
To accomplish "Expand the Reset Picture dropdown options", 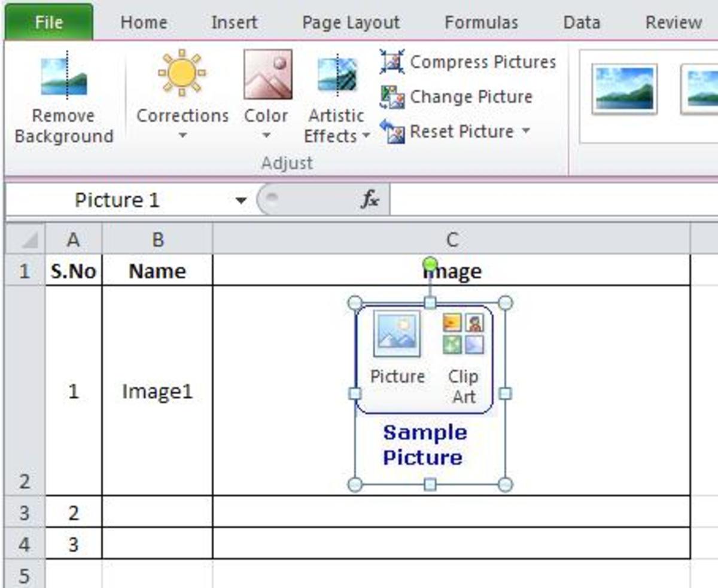I will (x=525, y=132).
